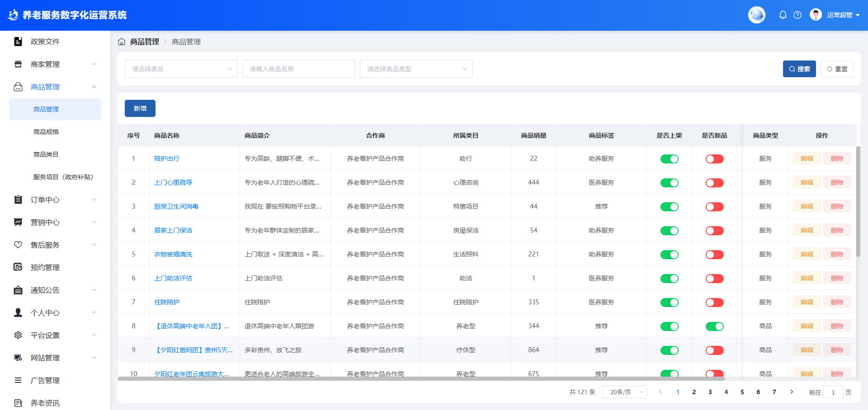Open the help question mark icon

pos(797,15)
